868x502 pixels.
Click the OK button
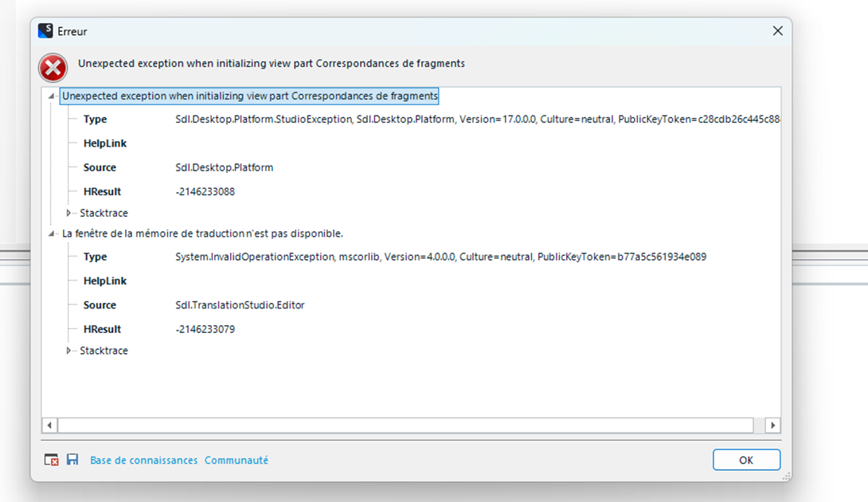point(746,460)
